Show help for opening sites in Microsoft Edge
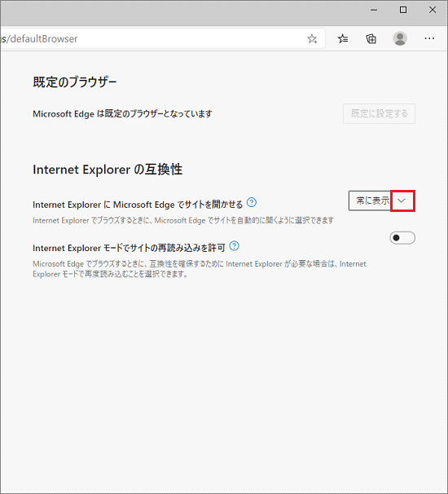 click(252, 202)
